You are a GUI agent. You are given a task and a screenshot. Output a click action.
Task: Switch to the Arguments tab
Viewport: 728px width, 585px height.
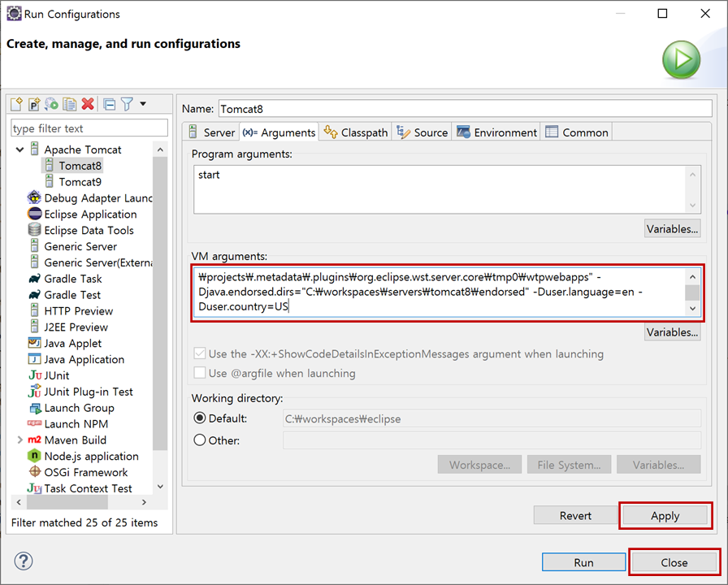[279, 132]
